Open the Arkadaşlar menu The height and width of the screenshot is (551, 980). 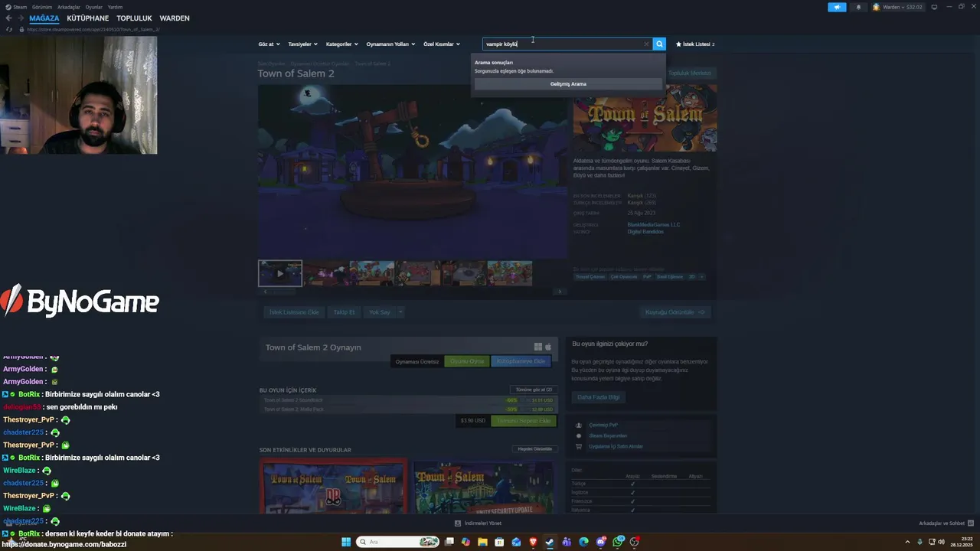click(69, 7)
